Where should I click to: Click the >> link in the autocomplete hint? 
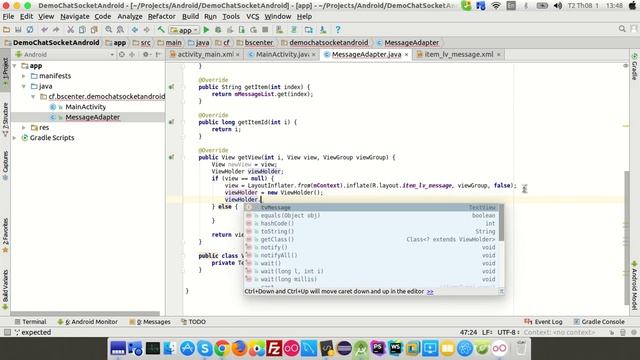coord(430,291)
